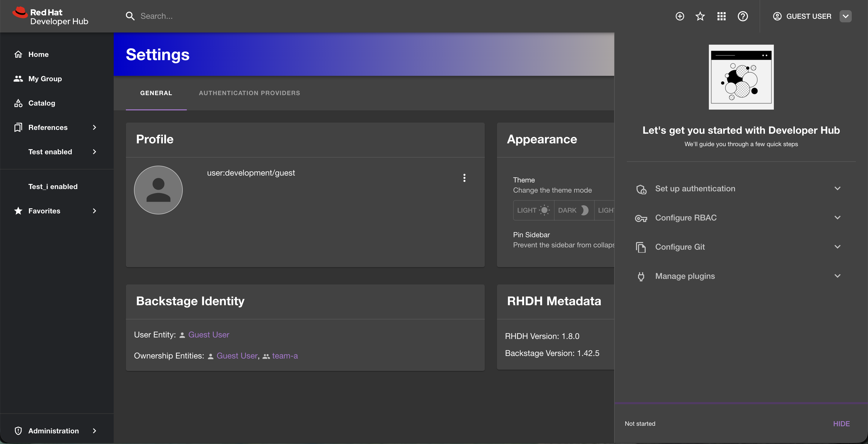Screen dimensions: 868x444
Task: Open the Guest User dropdown arrow
Action: point(845,16)
